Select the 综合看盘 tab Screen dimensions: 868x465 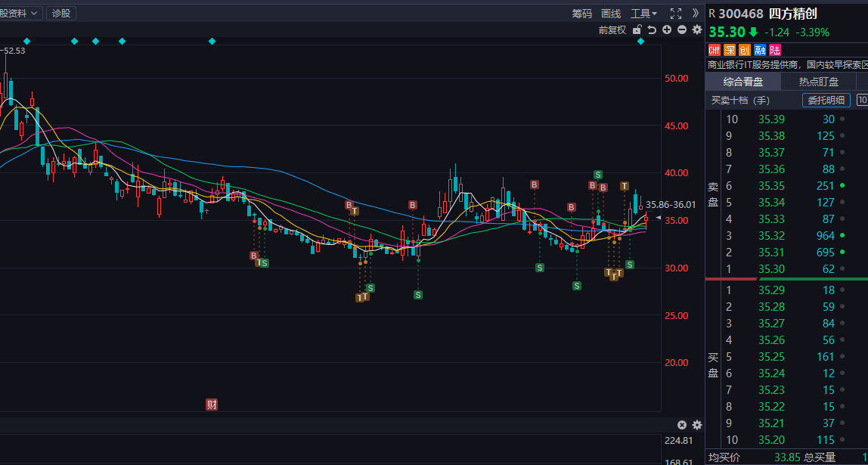(742, 82)
